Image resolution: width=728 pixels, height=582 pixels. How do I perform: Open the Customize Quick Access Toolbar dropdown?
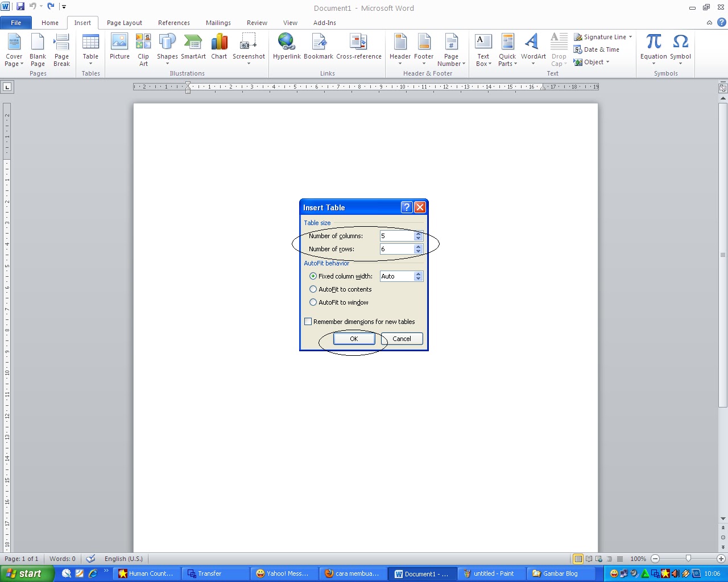click(x=64, y=7)
